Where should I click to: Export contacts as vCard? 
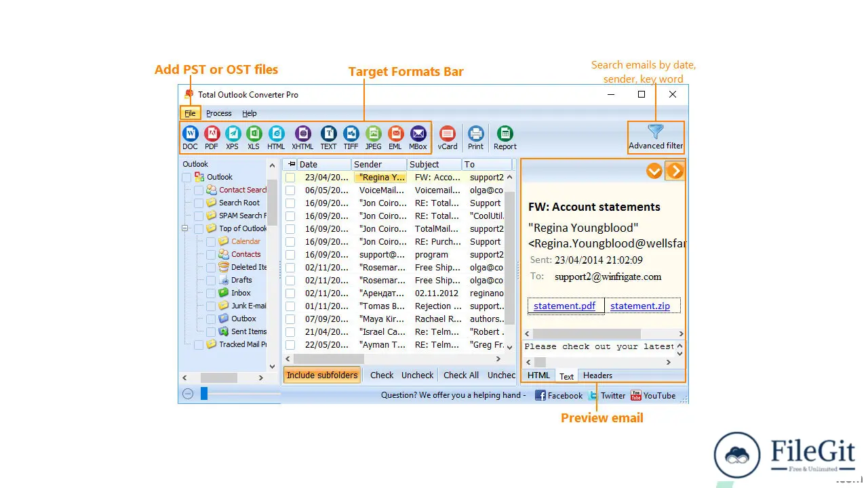[448, 138]
